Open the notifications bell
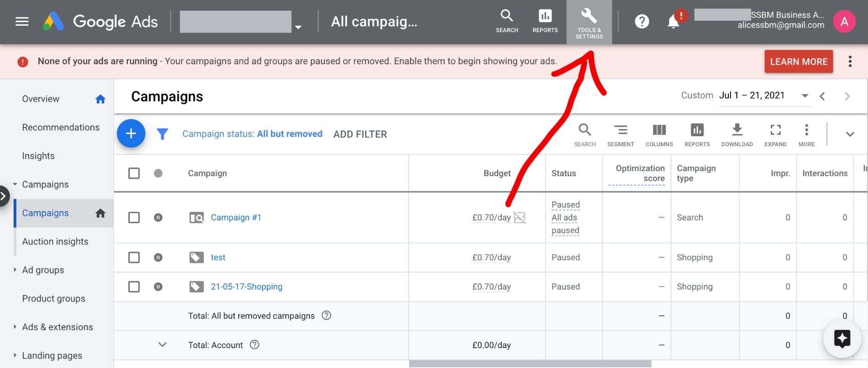 673,21
